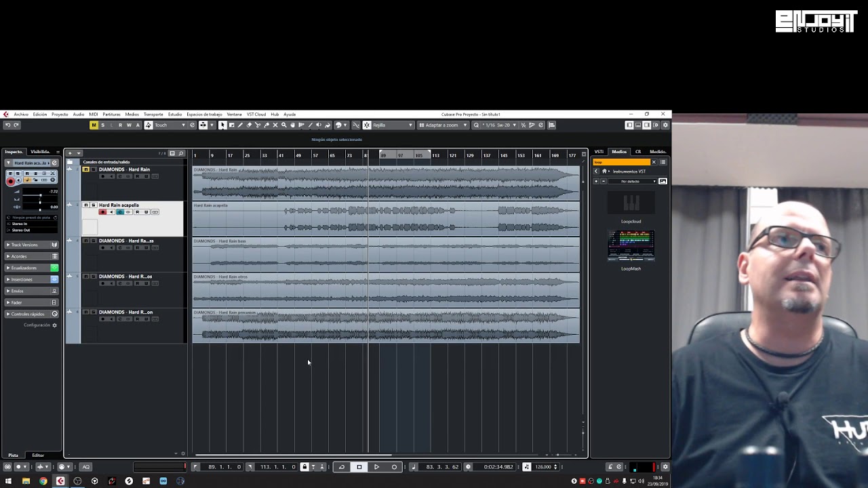The width and height of the screenshot is (868, 488).
Task: Mute the DIAMONDS - Hard Rain track
Action: 86,169
